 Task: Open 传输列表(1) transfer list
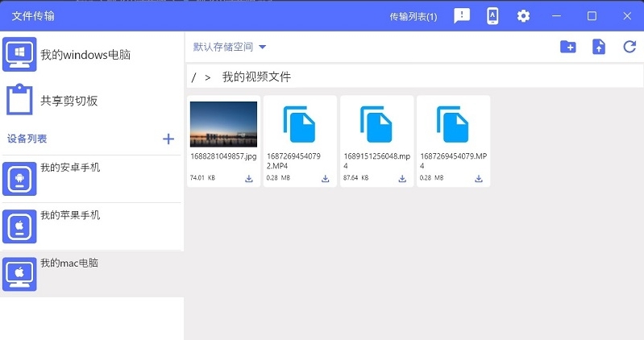point(413,16)
